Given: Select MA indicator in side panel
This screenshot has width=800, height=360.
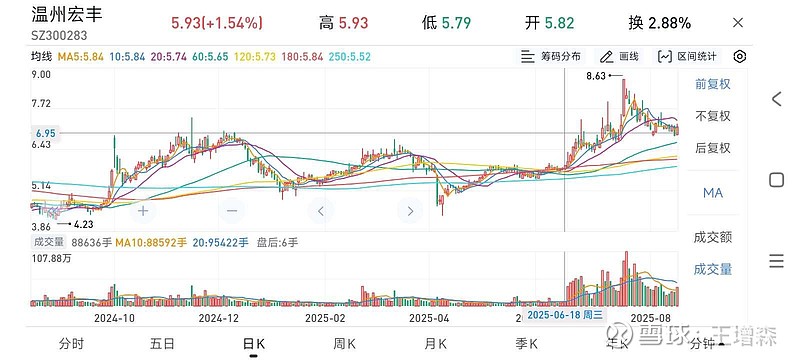Looking at the screenshot, I should pyautogui.click(x=713, y=193).
